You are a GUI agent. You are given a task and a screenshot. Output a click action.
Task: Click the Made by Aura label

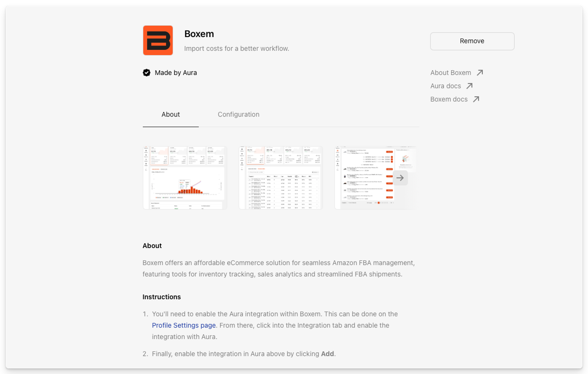(176, 73)
